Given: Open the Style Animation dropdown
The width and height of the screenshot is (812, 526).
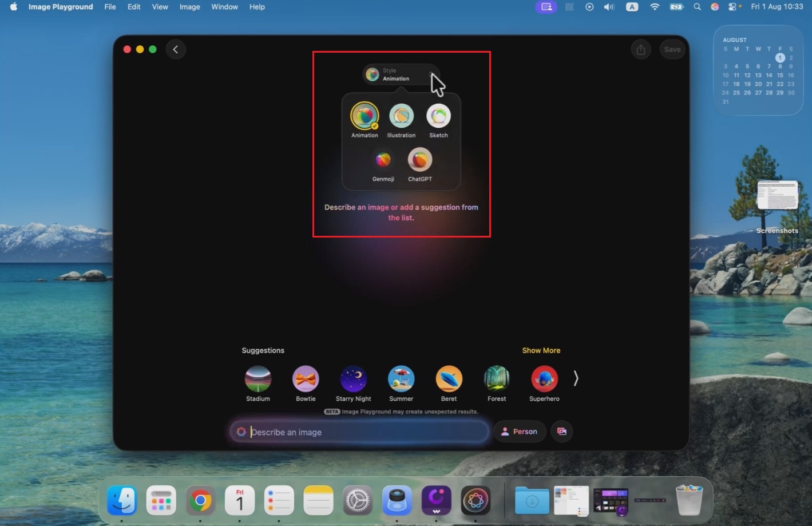Looking at the screenshot, I should click(401, 74).
